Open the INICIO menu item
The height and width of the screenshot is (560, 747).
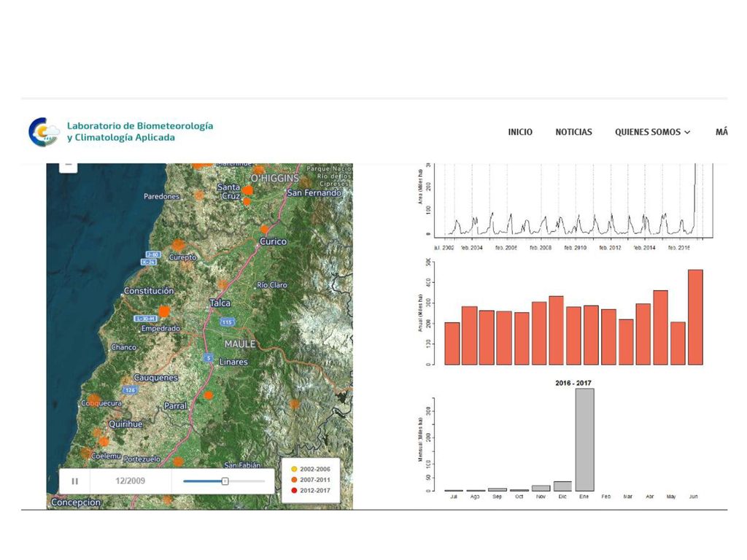pyautogui.click(x=520, y=132)
